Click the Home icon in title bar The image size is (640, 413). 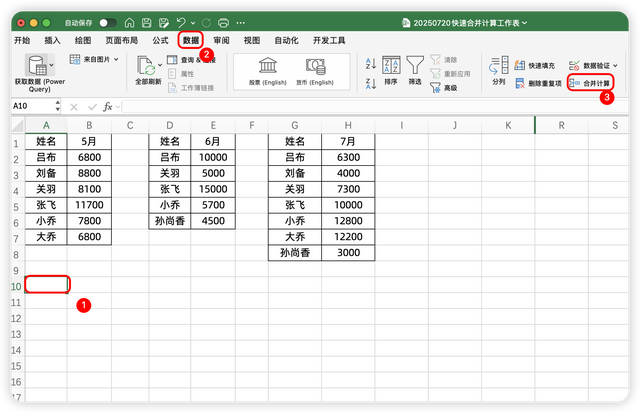130,21
